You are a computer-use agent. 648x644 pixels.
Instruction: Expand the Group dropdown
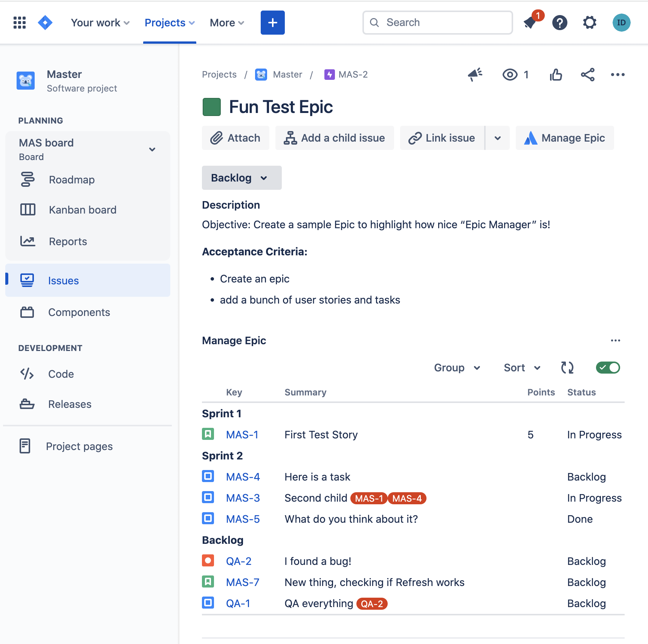pyautogui.click(x=457, y=368)
